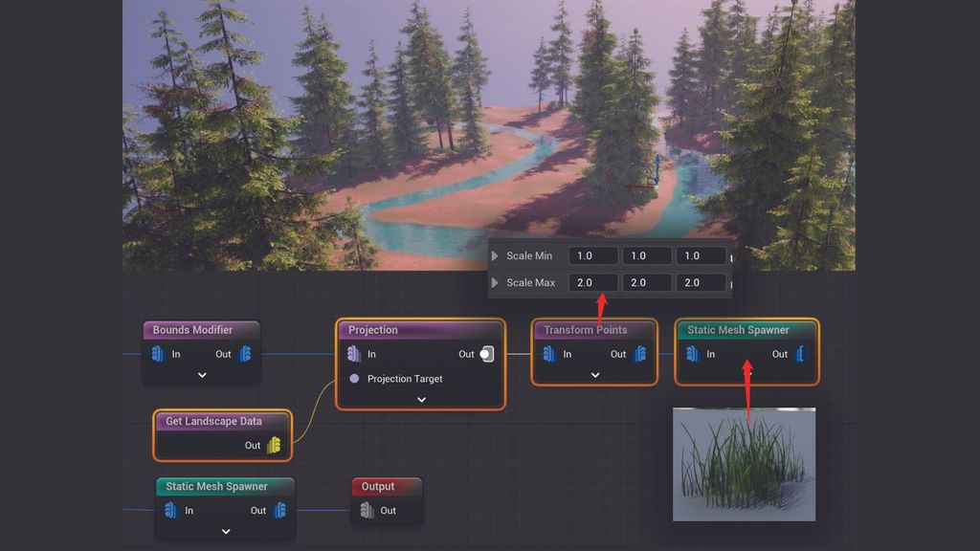The image size is (980, 551).
Task: Toggle the Out switch on the Projection node
Action: point(486,354)
